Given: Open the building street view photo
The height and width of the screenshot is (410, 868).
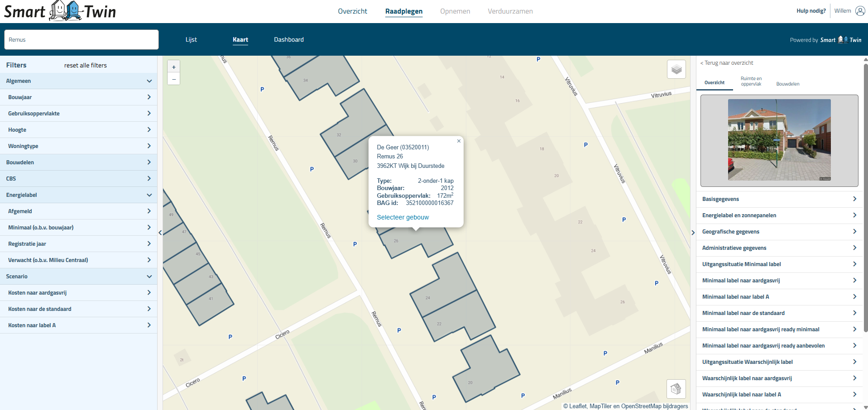Looking at the screenshot, I should point(779,140).
